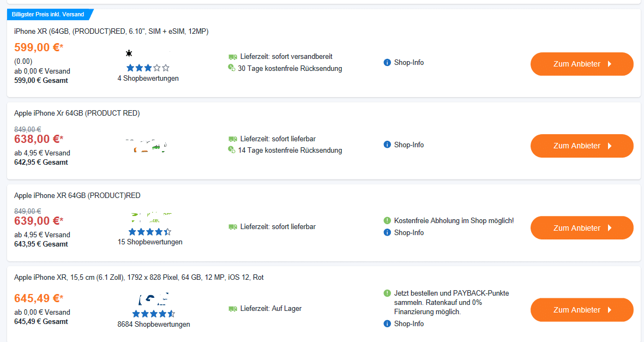Click 'Lieferzeit: sofort lieferbar' in the 638,00 € offer
Screen dimensions: 644x342
[278, 139]
